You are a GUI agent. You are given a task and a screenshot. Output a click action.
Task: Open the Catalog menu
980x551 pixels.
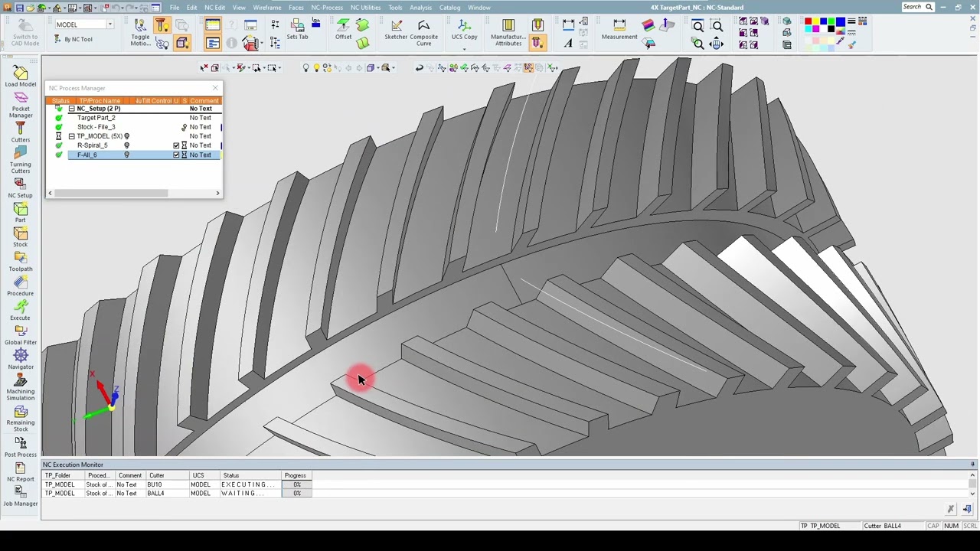coord(449,8)
